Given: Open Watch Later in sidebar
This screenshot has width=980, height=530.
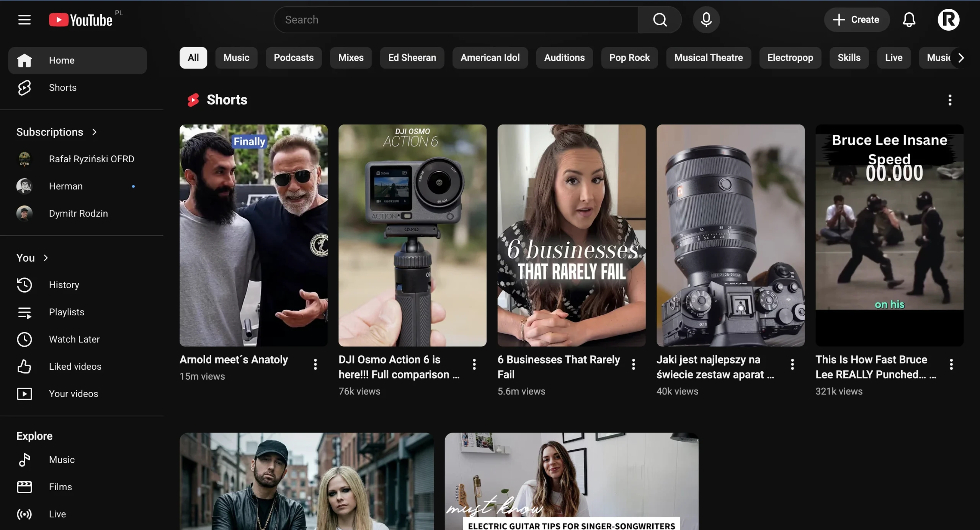Looking at the screenshot, I should [74, 339].
